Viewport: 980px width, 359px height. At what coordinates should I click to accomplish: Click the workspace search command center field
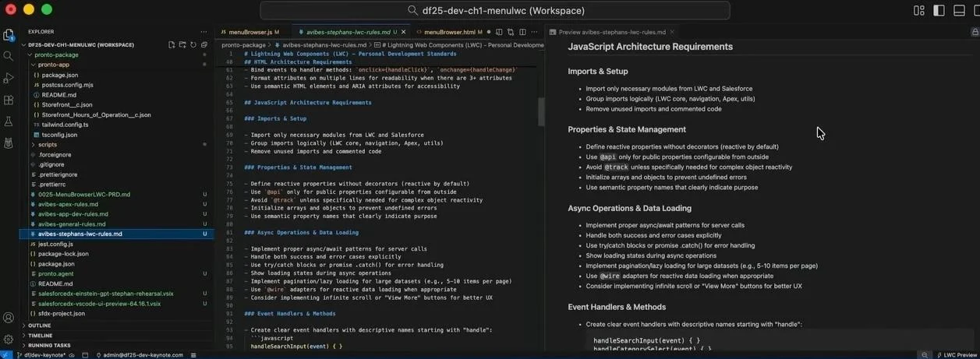coord(495,10)
